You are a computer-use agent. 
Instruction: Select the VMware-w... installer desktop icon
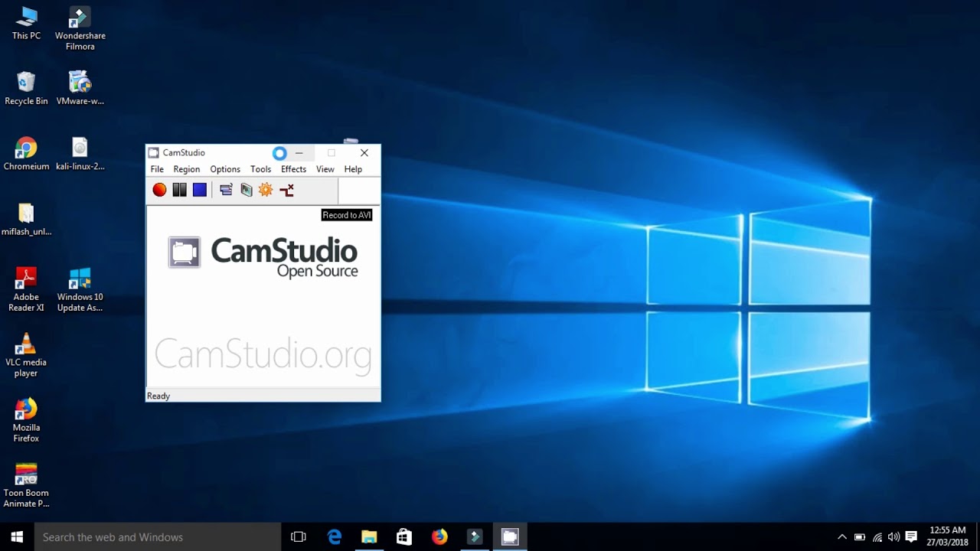click(80, 88)
